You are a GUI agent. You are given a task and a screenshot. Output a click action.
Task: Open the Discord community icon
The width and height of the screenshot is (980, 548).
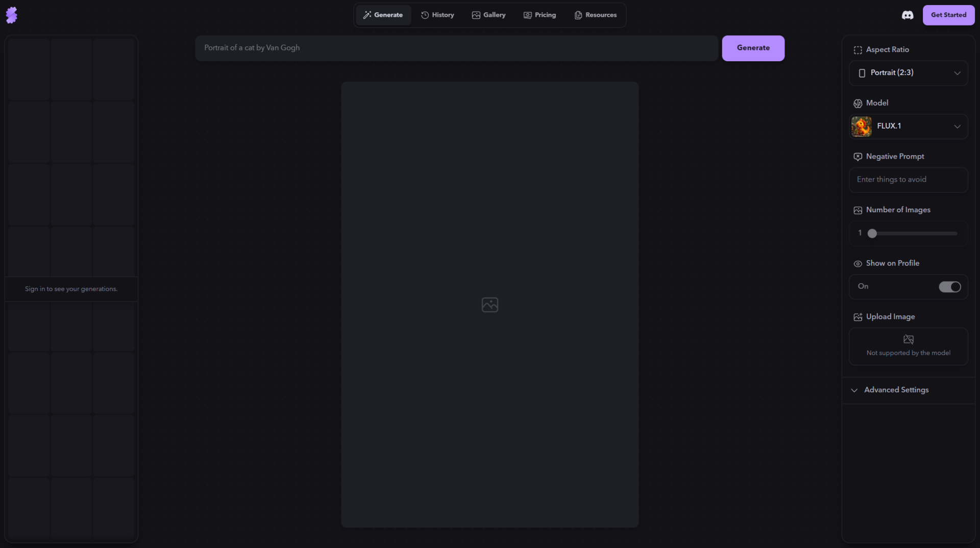907,15
